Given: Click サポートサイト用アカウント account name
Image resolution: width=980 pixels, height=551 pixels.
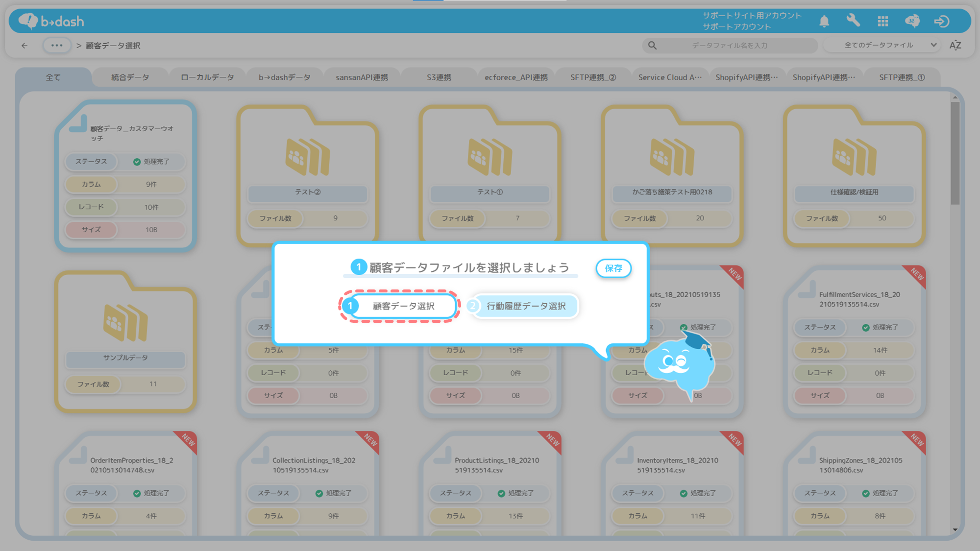Looking at the screenshot, I should [752, 16].
